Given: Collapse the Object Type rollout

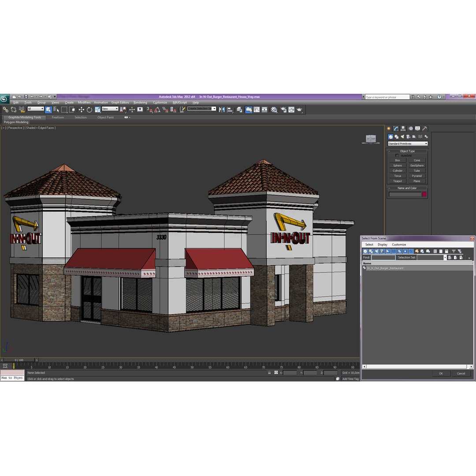Looking at the screenshot, I should 407,151.
